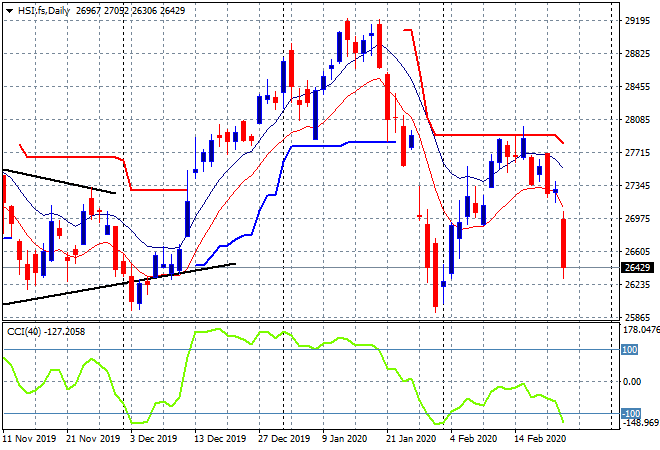Click CCI scale value 178.0476
This screenshot has height=450, width=660.
click(x=641, y=330)
